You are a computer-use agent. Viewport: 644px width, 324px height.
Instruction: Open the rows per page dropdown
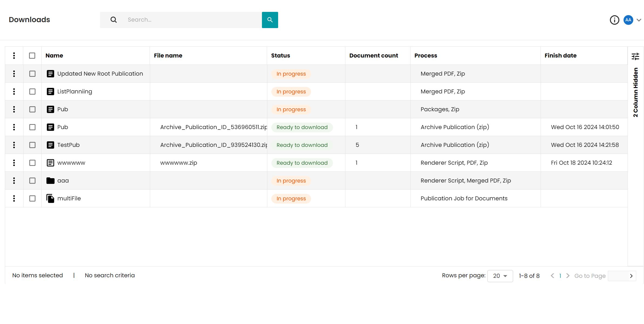[x=500, y=276]
